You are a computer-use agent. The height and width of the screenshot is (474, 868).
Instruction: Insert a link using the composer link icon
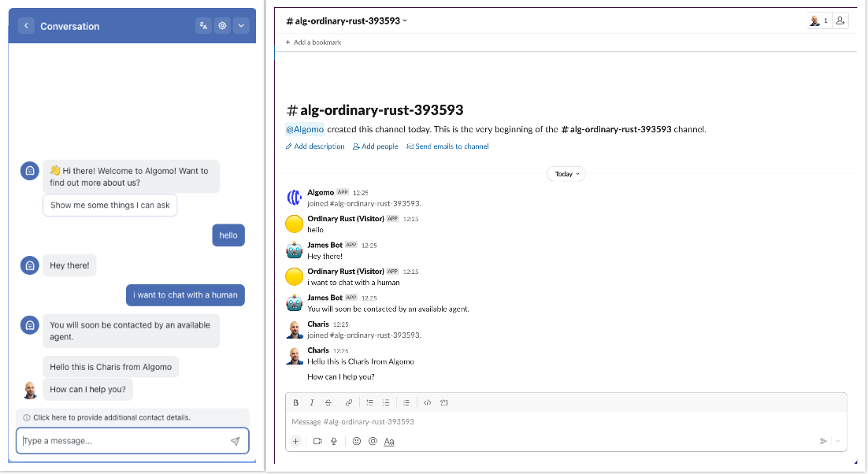tap(349, 402)
